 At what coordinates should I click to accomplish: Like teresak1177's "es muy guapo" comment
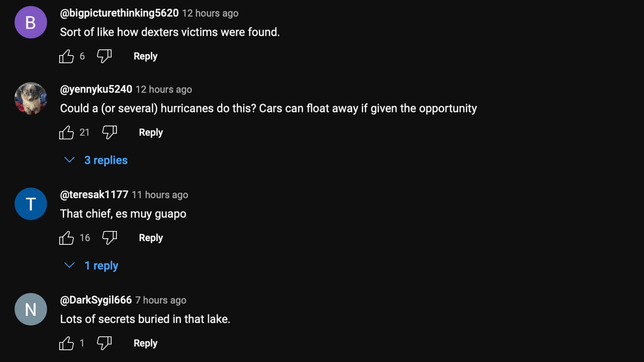click(x=66, y=238)
